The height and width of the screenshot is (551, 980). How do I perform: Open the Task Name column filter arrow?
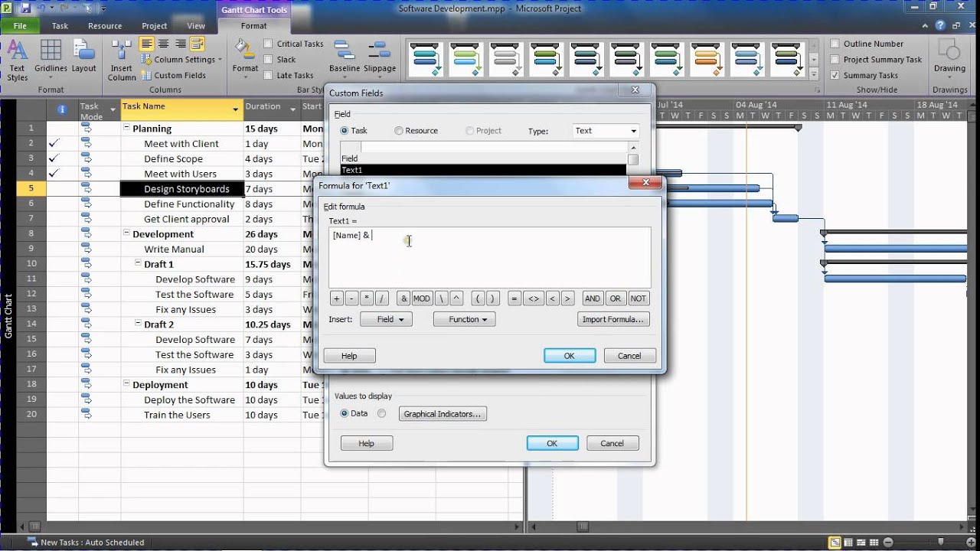point(235,110)
